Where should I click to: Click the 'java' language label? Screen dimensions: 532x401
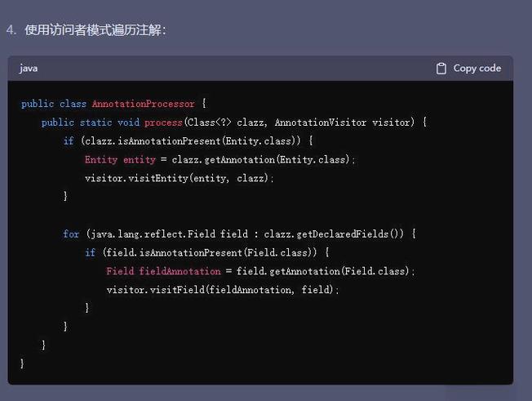[x=29, y=69]
